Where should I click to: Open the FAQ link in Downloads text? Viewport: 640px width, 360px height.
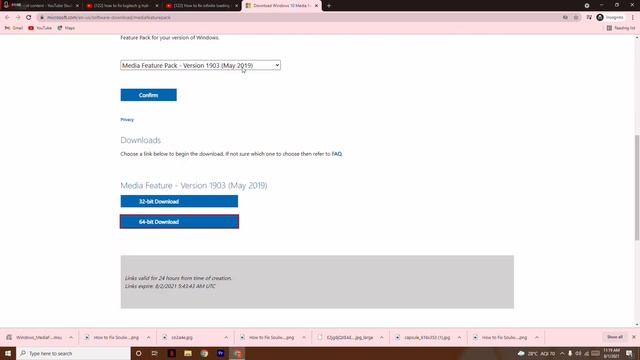(337, 154)
